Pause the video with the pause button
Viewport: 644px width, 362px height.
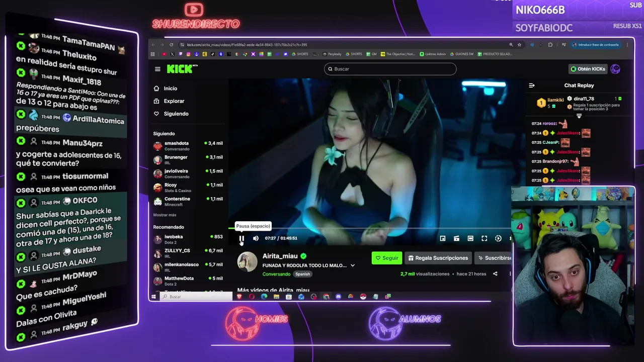[x=242, y=238]
